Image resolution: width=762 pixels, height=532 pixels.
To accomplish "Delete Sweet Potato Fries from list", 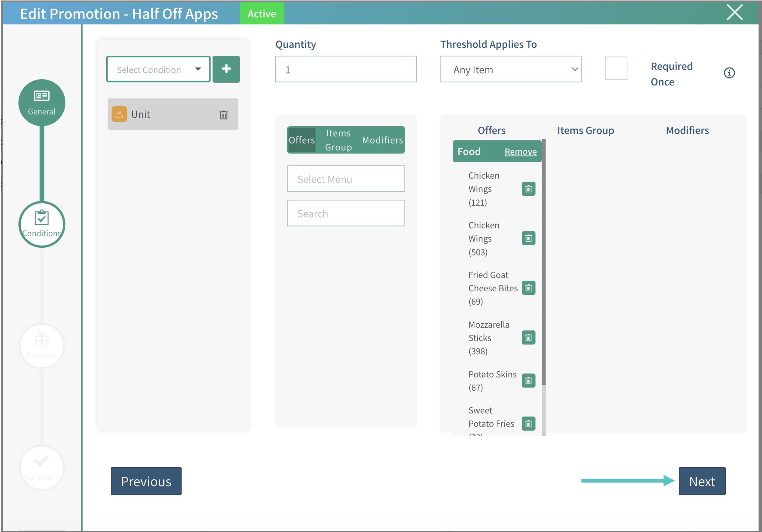I will coord(528,423).
